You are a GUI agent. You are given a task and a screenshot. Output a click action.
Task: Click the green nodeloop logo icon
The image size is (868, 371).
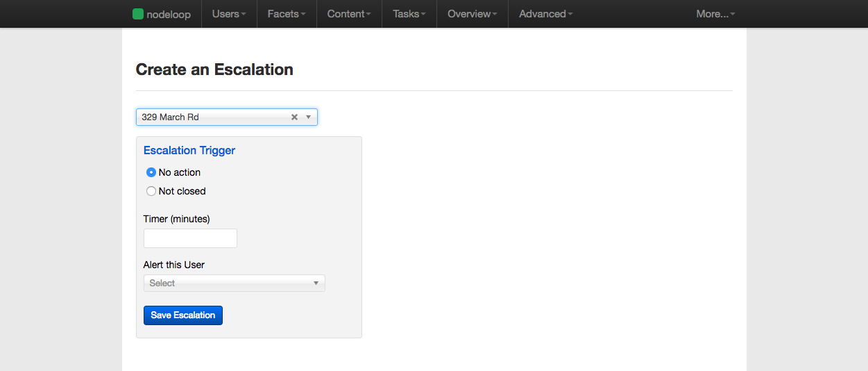pyautogui.click(x=137, y=14)
